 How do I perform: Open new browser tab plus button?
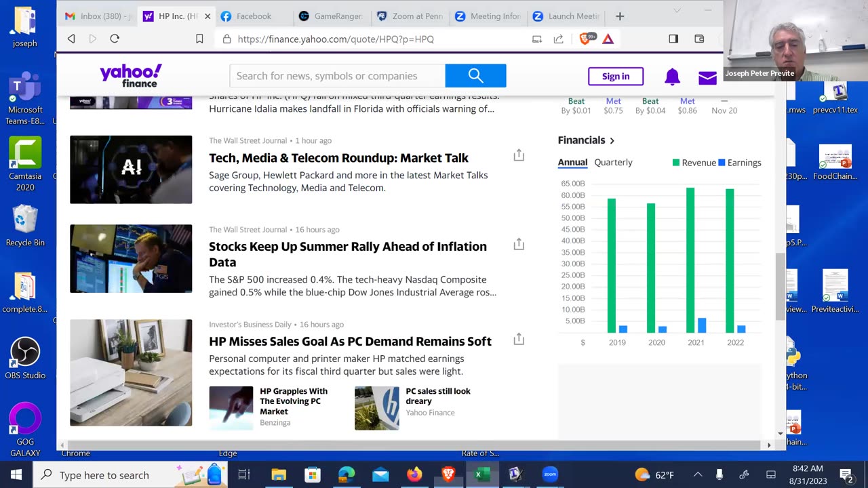(620, 16)
